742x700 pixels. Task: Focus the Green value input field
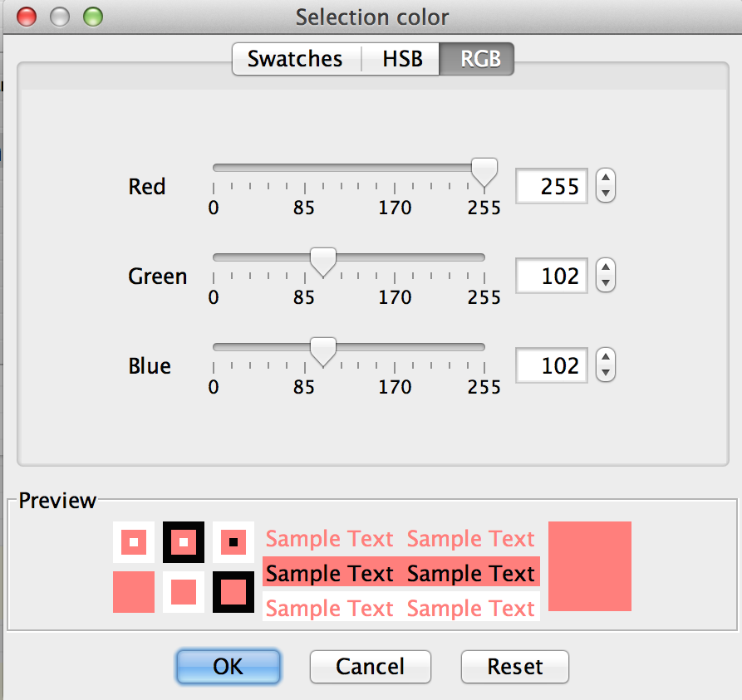(x=553, y=276)
